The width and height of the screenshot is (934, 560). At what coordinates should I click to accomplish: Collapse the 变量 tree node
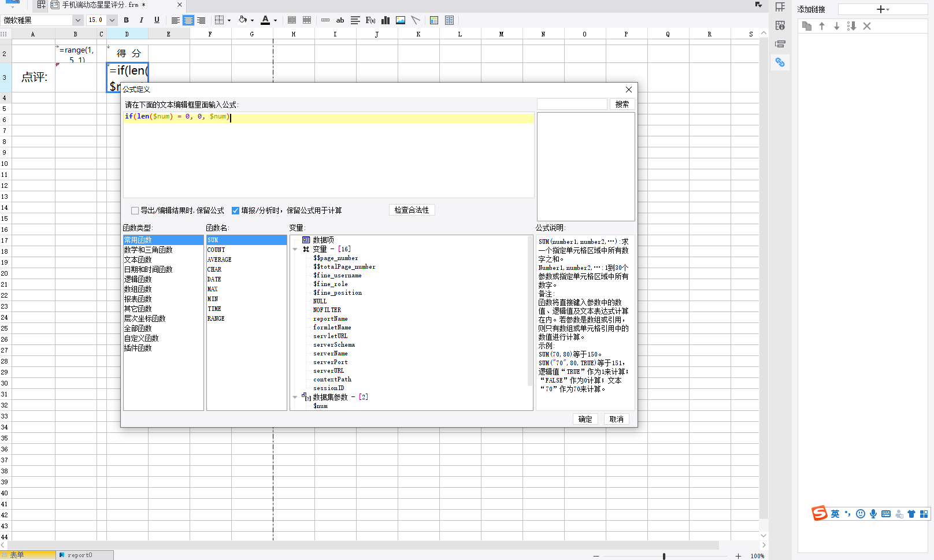pyautogui.click(x=295, y=250)
